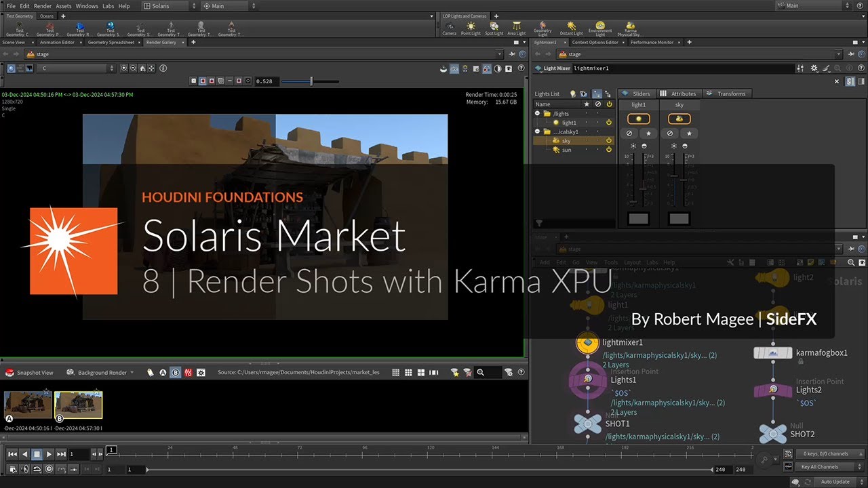Image resolution: width=868 pixels, height=488 pixels.
Task: Select the Point Light shelf tool
Action: 471,28
